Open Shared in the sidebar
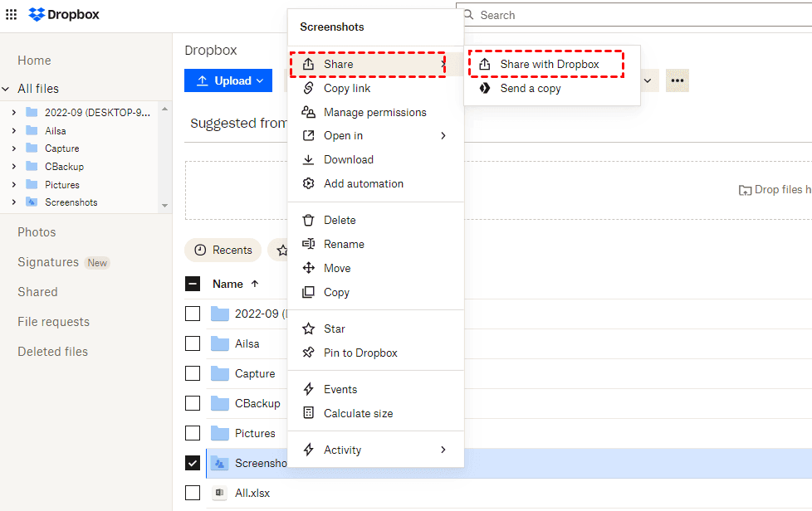Image resolution: width=812 pixels, height=511 pixels. [37, 292]
